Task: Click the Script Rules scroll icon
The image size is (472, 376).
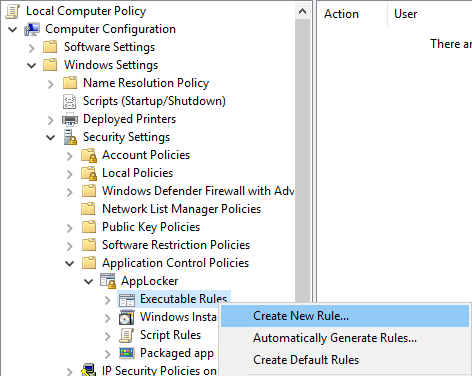Action: tap(127, 335)
